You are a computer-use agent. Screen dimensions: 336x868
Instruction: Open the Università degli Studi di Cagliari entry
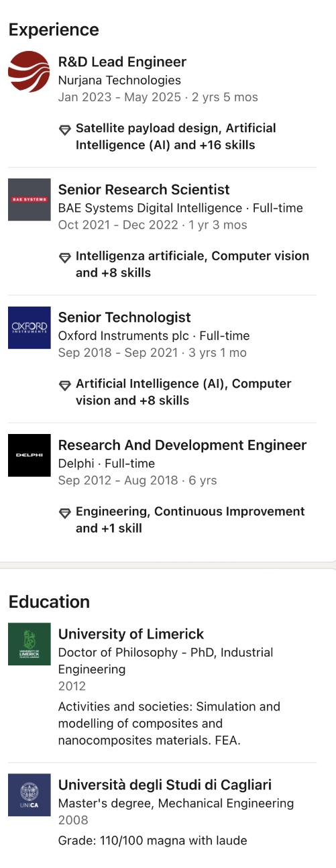(165, 785)
